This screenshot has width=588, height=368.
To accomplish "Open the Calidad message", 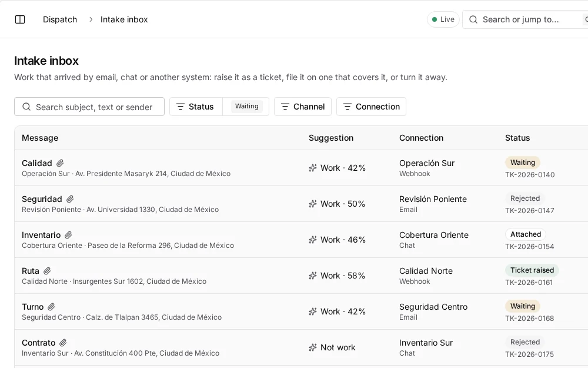I will [x=36, y=163].
